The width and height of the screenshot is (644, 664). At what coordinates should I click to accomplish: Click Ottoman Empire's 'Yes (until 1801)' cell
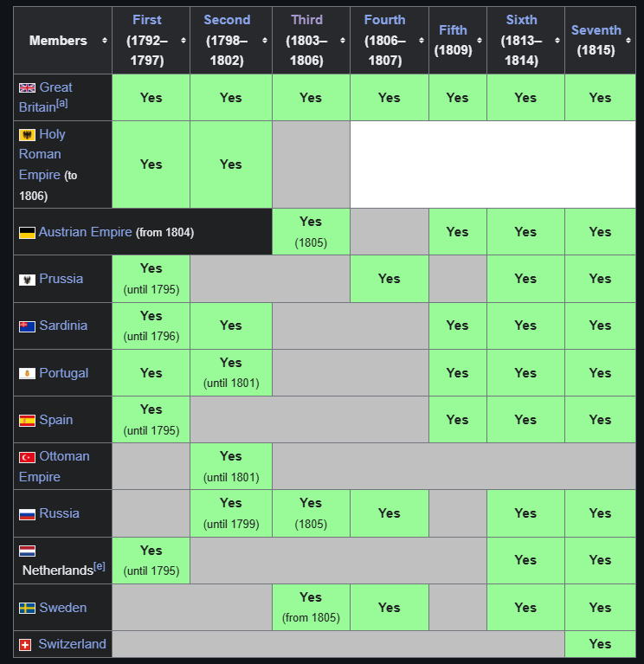click(x=231, y=467)
